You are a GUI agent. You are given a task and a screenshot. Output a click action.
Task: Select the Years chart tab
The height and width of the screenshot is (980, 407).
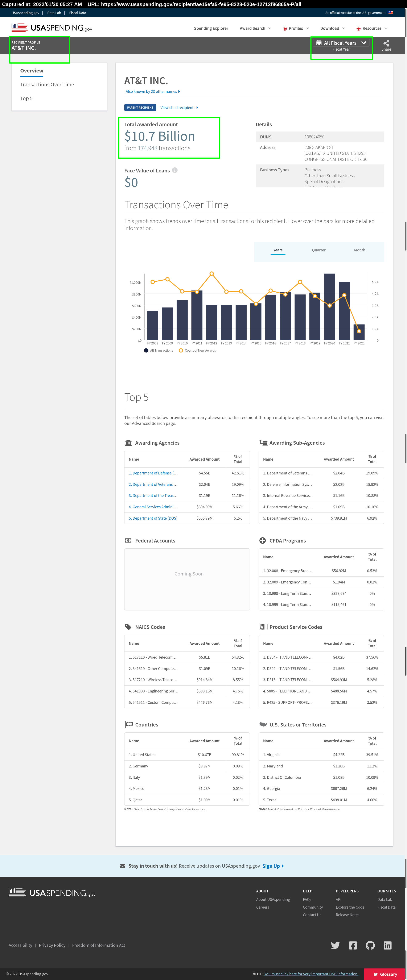[x=278, y=250]
